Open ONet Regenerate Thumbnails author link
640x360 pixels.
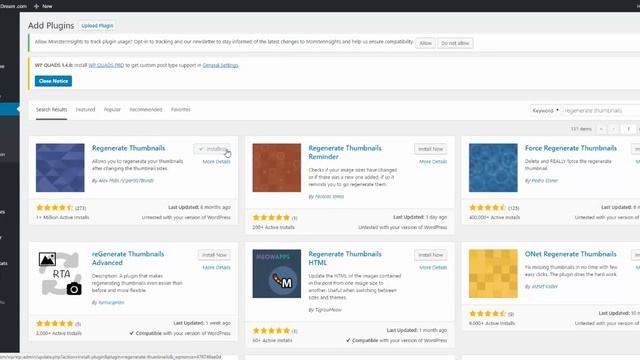544,287
